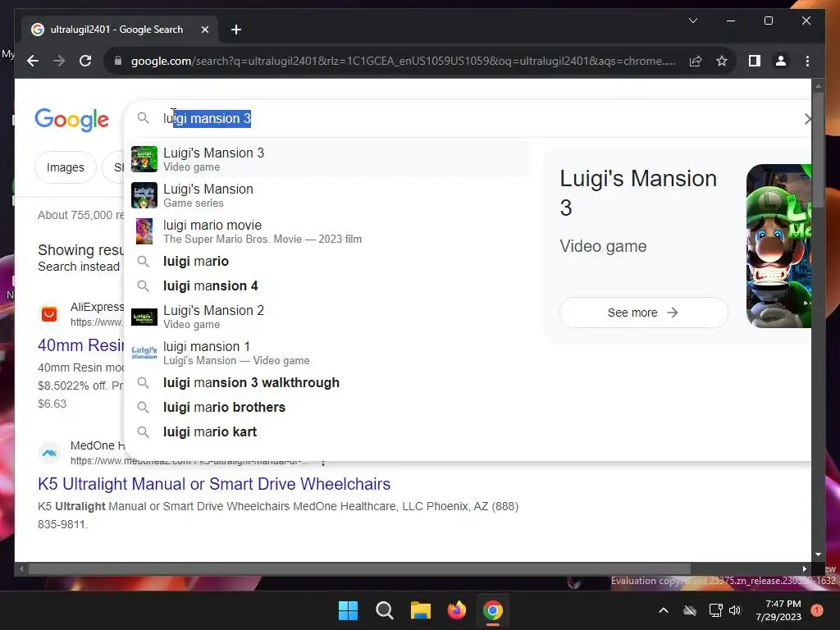Image resolution: width=840 pixels, height=630 pixels.
Task: Open Chrome three-dot menu
Action: click(x=807, y=61)
